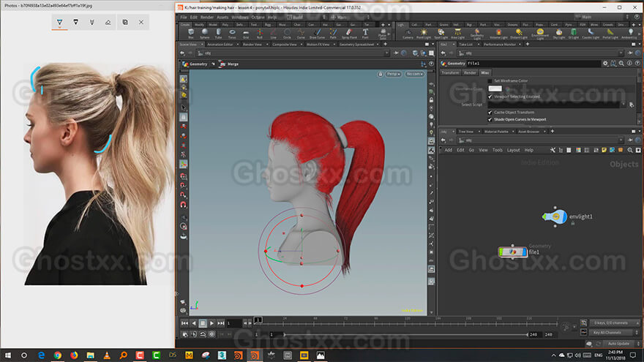Switch to the Geometry Spreadsheet tab
Viewport: 644px width, 362px height.
[356, 45]
